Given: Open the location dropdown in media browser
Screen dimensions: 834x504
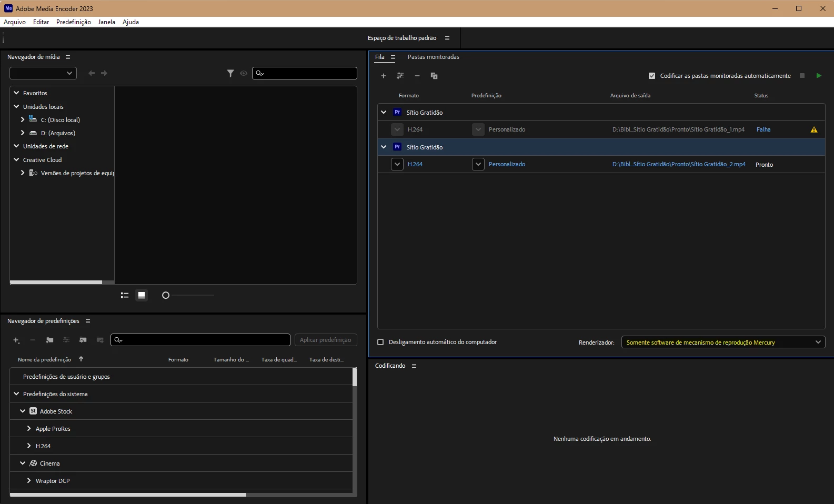Looking at the screenshot, I should pyautogui.click(x=43, y=73).
